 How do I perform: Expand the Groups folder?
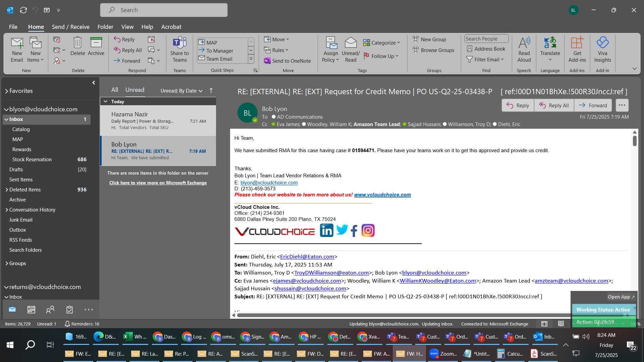tap(7, 263)
